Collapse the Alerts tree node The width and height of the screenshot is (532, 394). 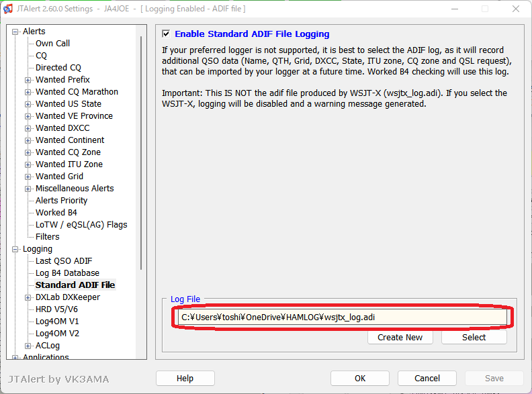(15, 32)
